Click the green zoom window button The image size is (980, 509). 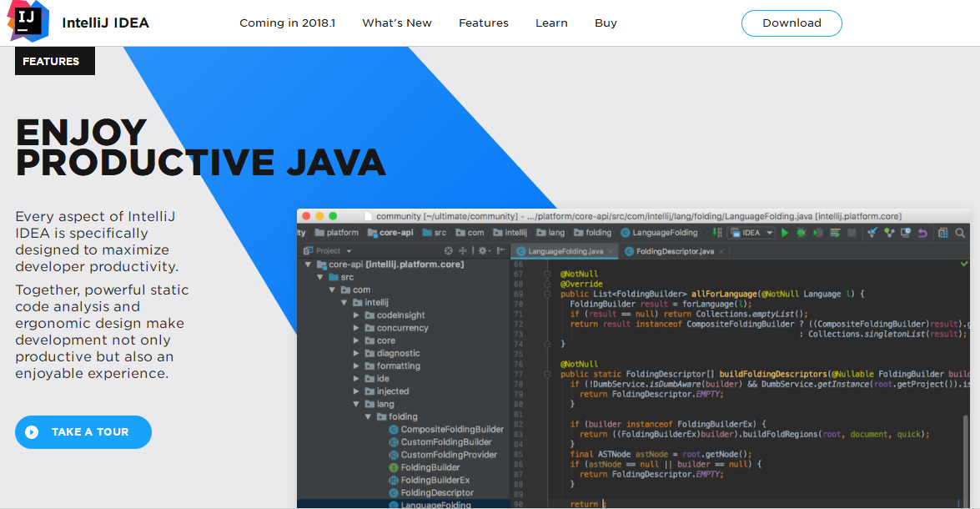(x=333, y=216)
